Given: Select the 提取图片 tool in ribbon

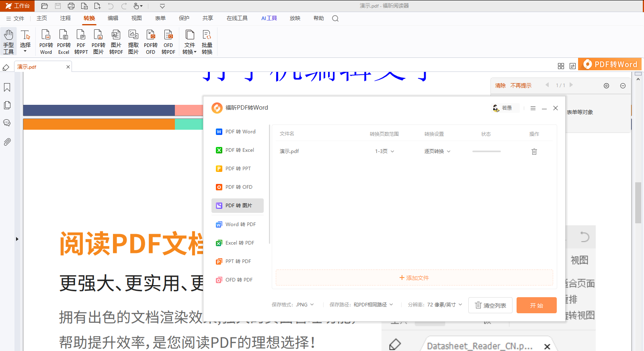Looking at the screenshot, I should (x=133, y=42).
